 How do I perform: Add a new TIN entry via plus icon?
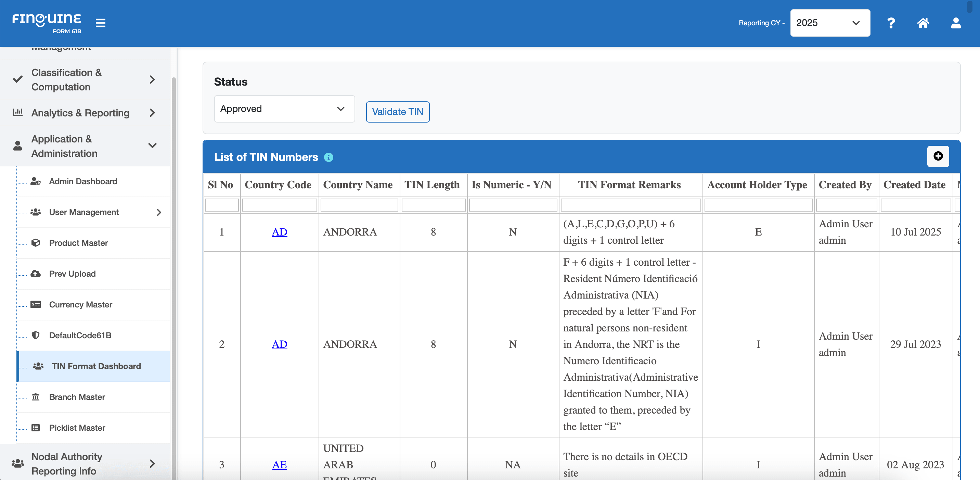[x=938, y=156]
